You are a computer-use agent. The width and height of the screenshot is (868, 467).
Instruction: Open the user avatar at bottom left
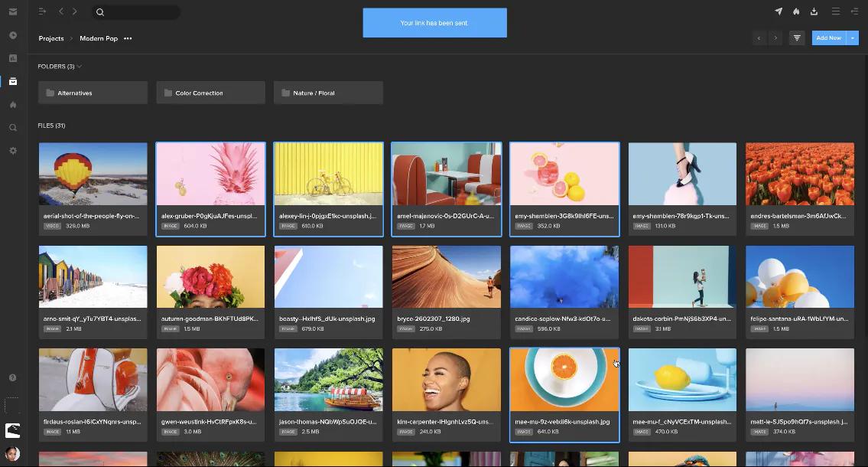(x=13, y=454)
